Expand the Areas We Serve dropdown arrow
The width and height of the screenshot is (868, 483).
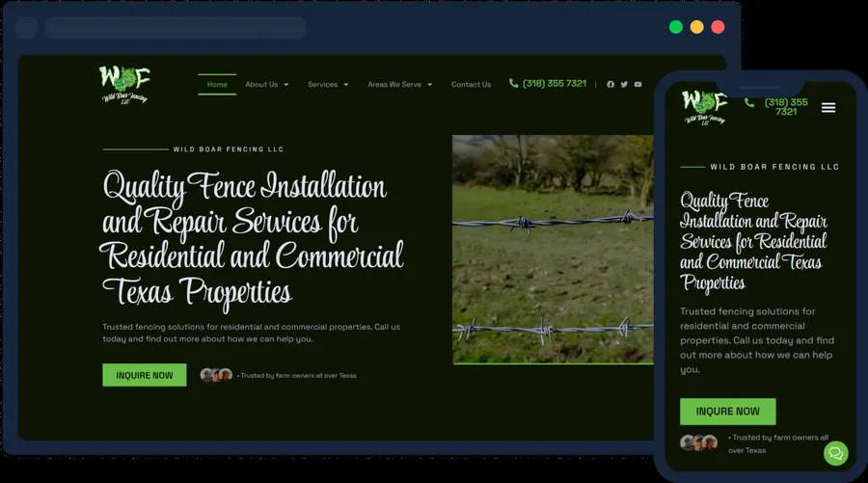429,85
